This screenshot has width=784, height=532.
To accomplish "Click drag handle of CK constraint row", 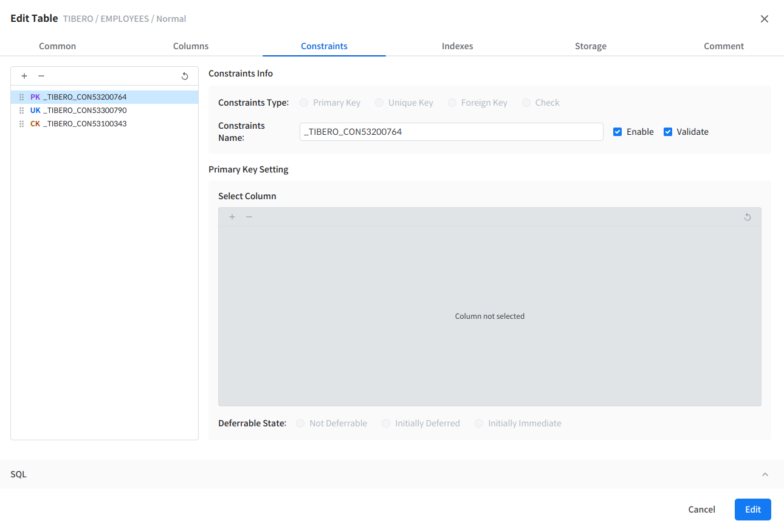I will click(22, 124).
